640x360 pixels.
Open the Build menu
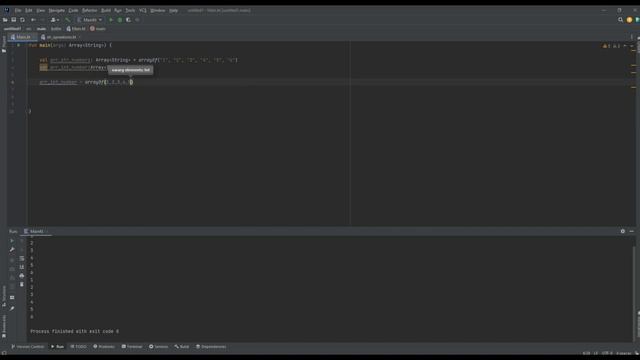106,10
